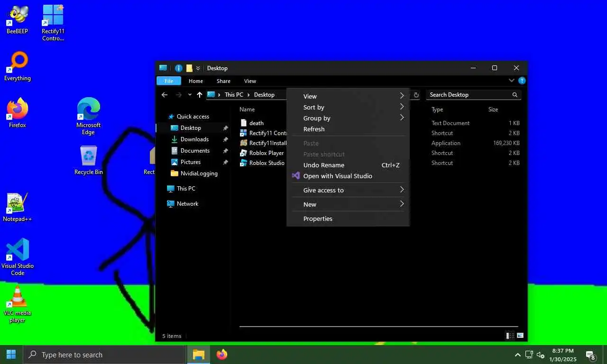Click the taskbar Type here to search box

104,355
